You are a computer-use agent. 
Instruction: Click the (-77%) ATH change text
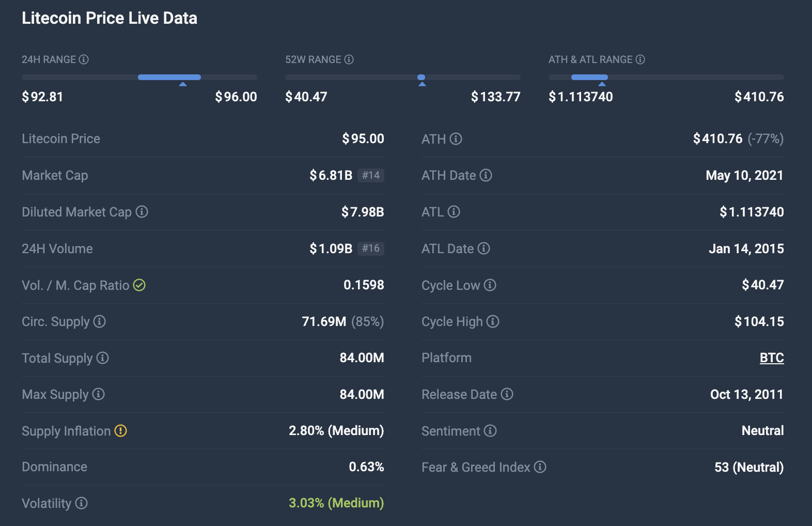pyautogui.click(x=766, y=138)
